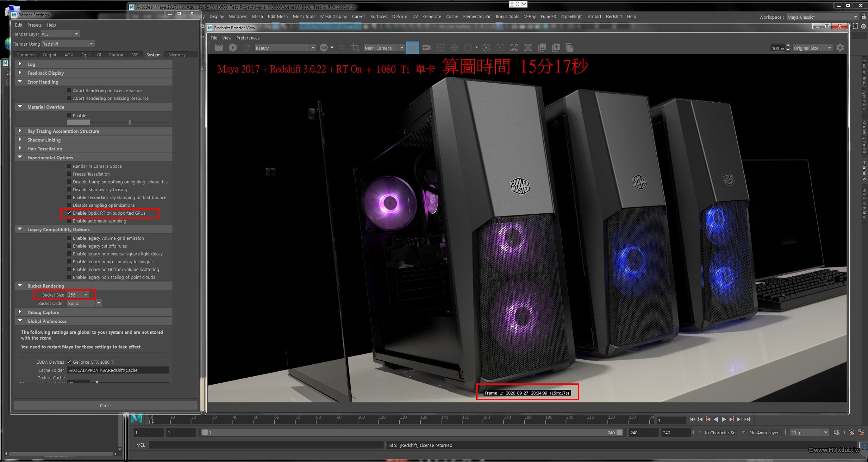Click the snowflake freeze tessellation icon
This screenshot has width=868, height=462.
[454, 48]
